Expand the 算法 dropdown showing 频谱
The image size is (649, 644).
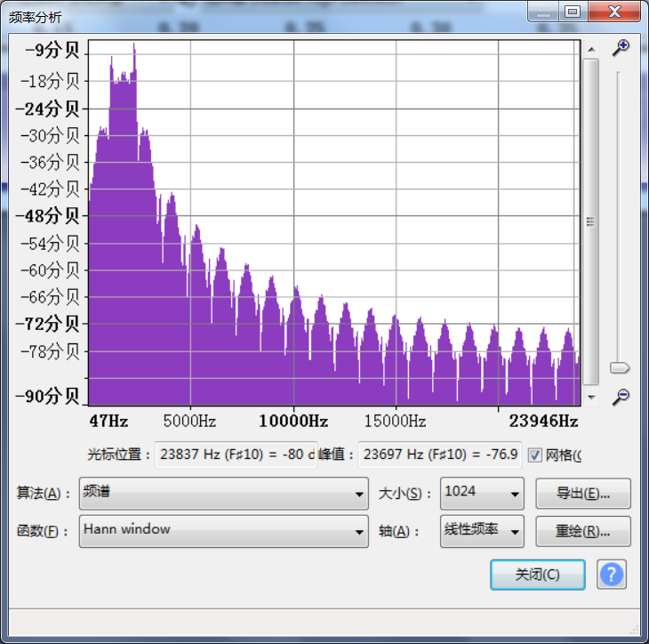223,494
